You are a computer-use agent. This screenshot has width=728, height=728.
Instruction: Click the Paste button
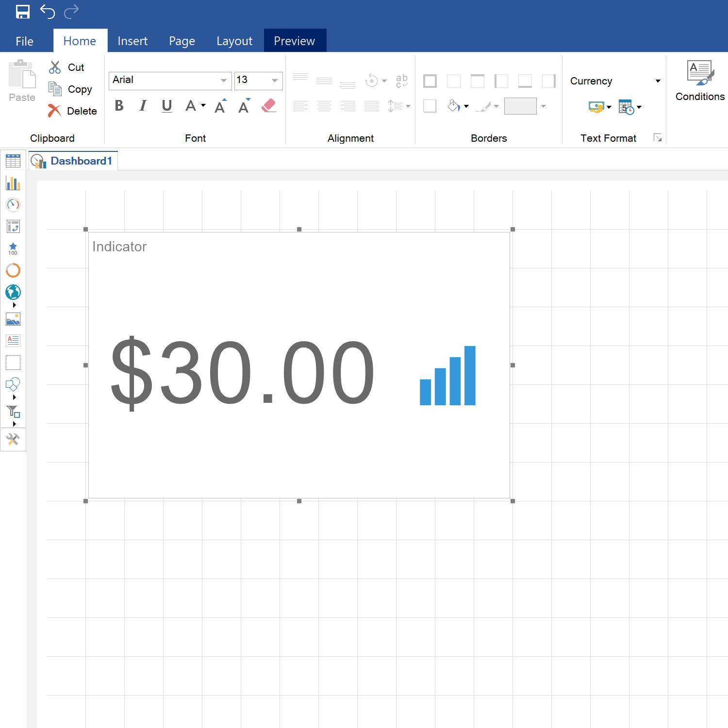click(22, 81)
